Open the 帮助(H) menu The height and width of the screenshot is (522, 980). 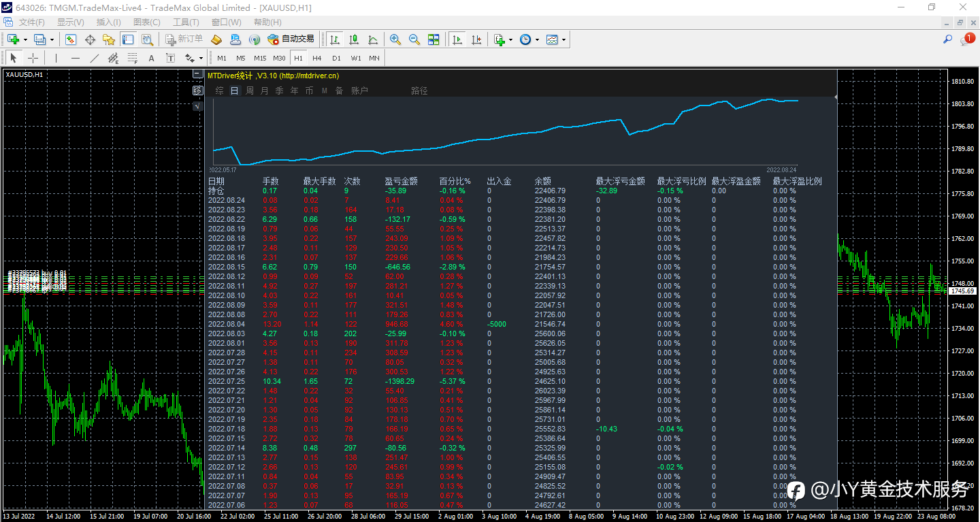(267, 22)
